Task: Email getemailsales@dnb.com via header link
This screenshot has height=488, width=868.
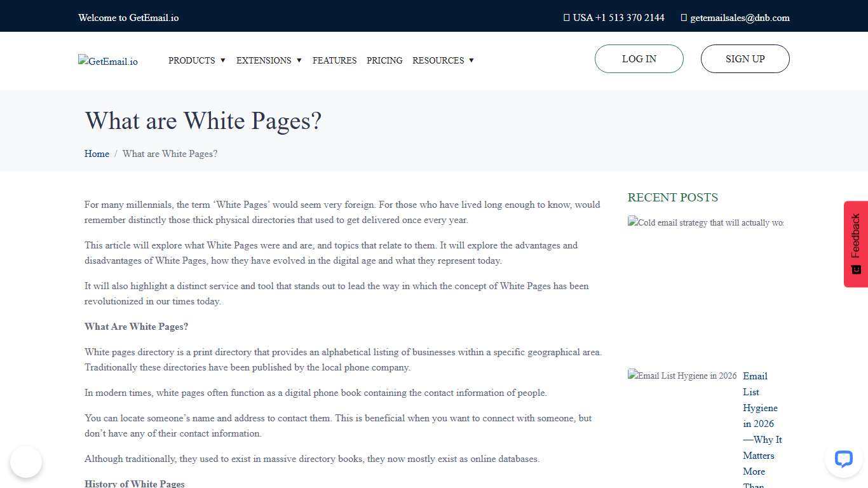Action: 739,17
